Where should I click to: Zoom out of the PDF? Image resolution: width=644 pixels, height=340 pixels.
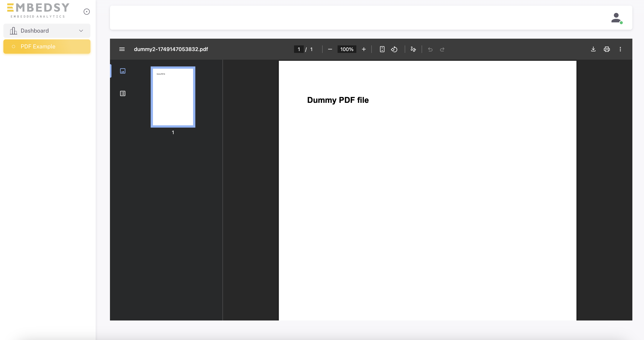330,49
